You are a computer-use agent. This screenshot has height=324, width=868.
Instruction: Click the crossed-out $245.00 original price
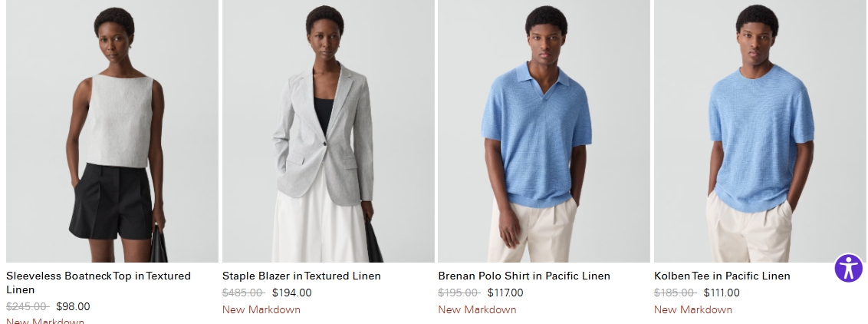(28, 306)
